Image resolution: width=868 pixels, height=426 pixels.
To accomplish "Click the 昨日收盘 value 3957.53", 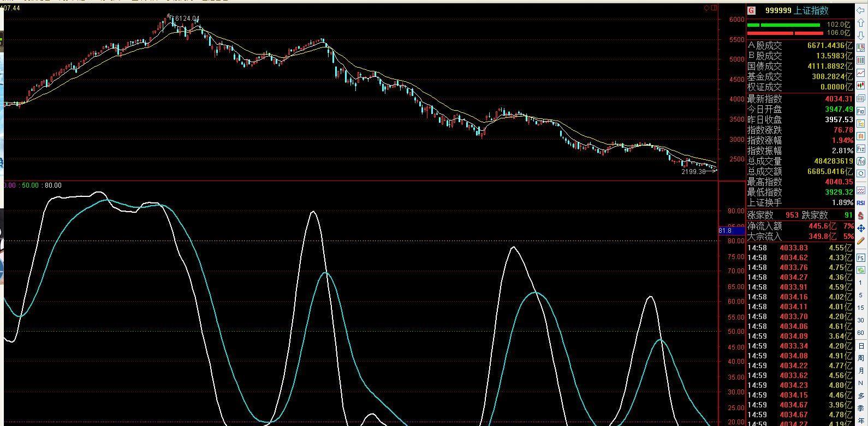I will [839, 120].
